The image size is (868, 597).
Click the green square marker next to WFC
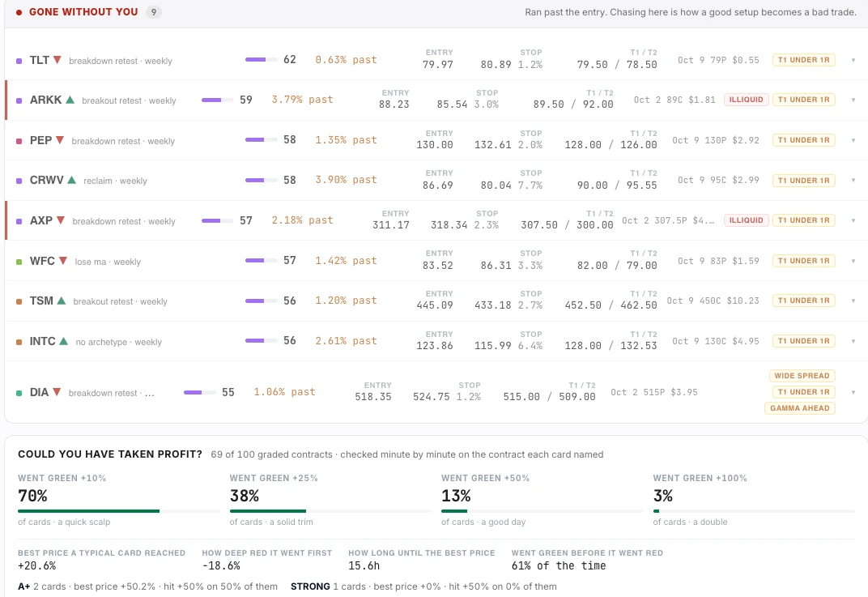pyautogui.click(x=19, y=262)
